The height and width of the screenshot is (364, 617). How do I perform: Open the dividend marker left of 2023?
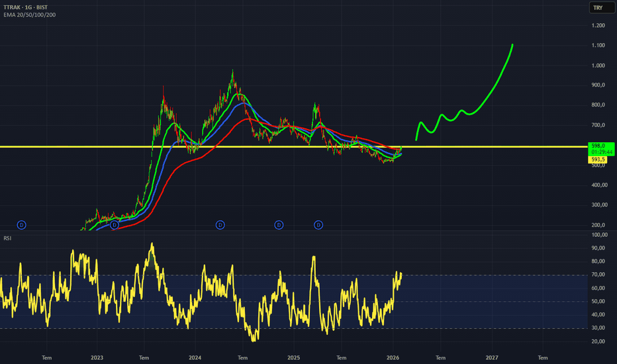tap(22, 225)
